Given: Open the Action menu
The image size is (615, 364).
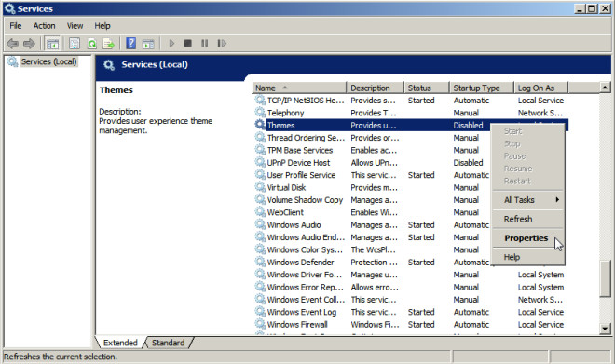Looking at the screenshot, I should click(x=44, y=26).
